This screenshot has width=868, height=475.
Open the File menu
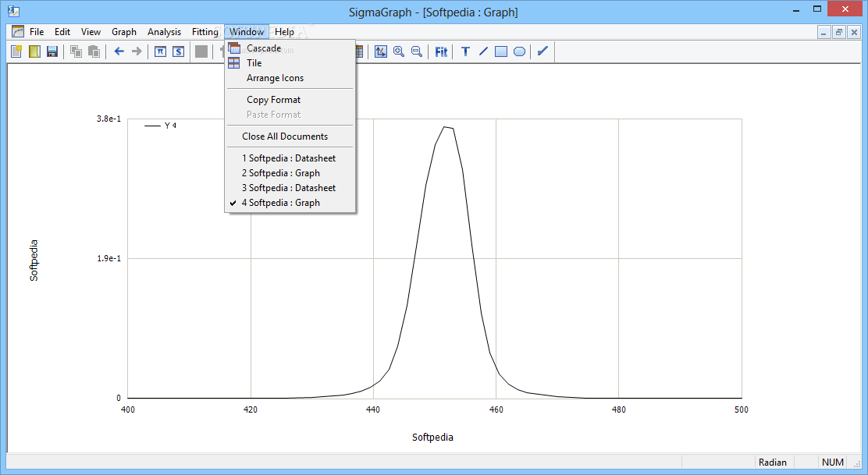37,31
